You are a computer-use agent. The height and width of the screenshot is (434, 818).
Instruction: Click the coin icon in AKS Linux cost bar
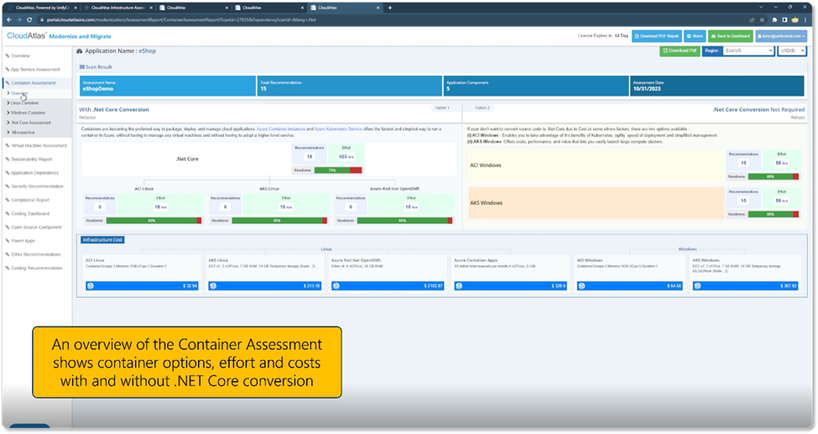tap(213, 286)
